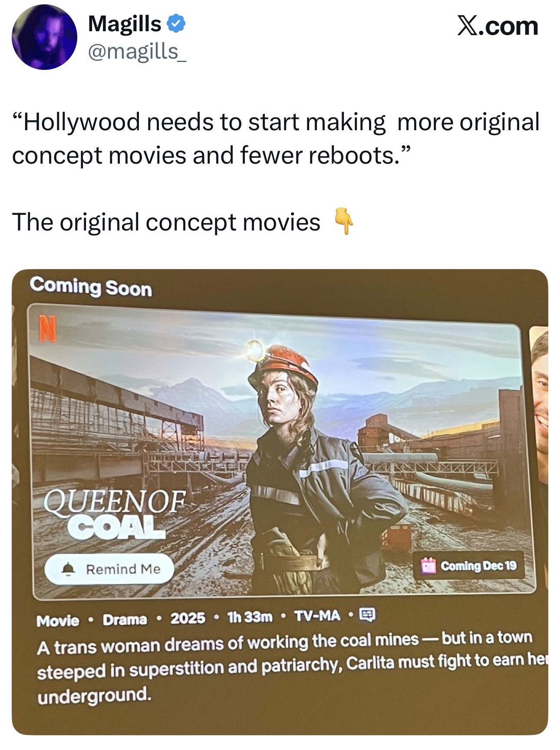Click the TV-MA rating label
The width and height of the screenshot is (560, 750).
pyautogui.click(x=317, y=615)
